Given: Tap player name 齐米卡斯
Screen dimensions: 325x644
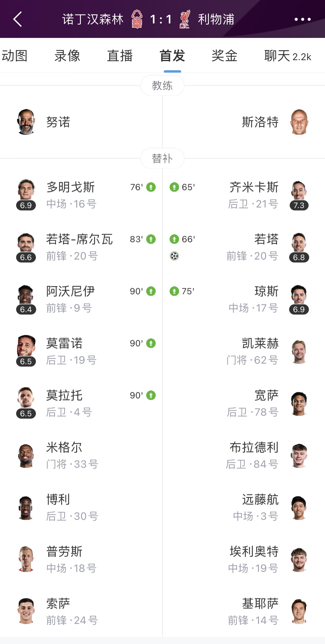Looking at the screenshot, I should click(254, 187).
